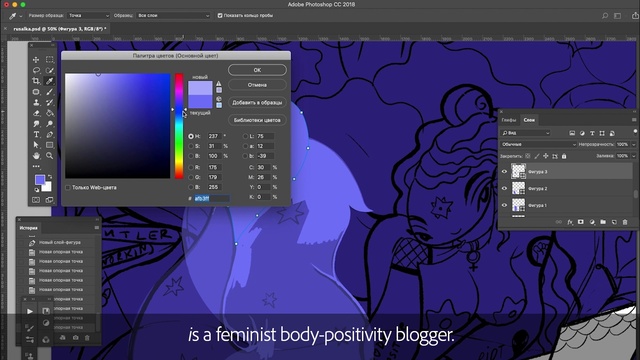This screenshot has width=640, height=360.
Task: Select the R red radio button
Action: (x=191, y=167)
